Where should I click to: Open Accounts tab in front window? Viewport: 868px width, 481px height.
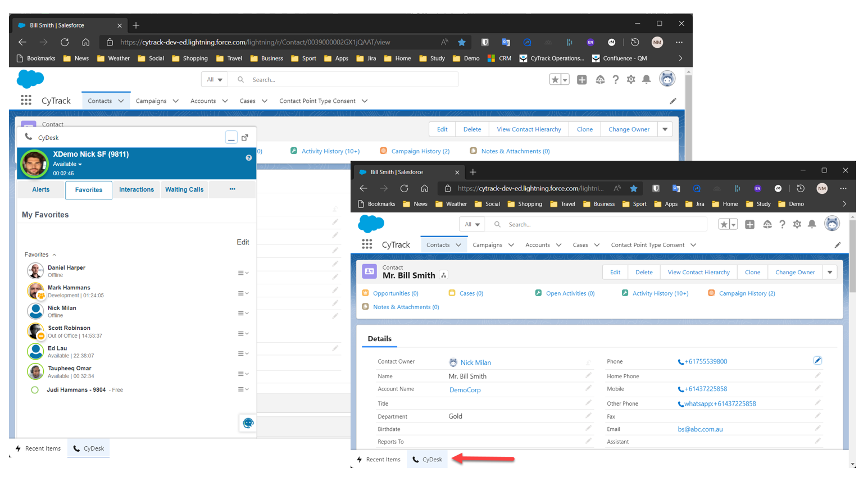(538, 245)
